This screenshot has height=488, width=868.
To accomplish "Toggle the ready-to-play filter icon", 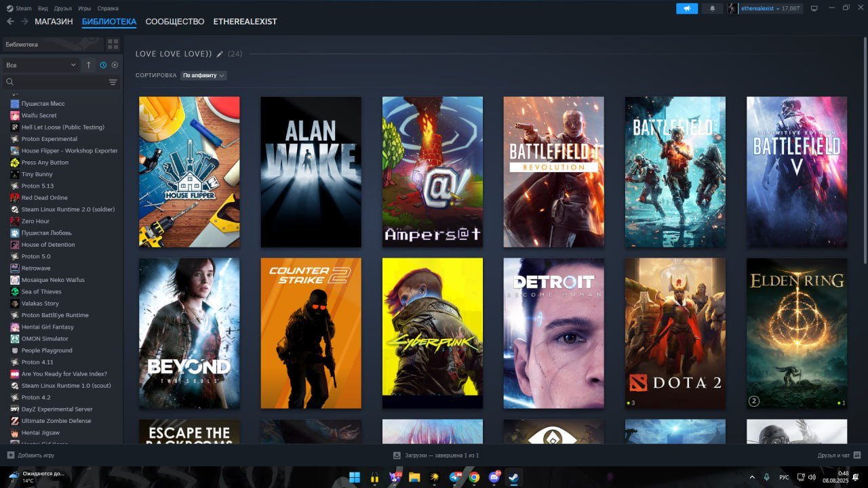I will (x=115, y=65).
